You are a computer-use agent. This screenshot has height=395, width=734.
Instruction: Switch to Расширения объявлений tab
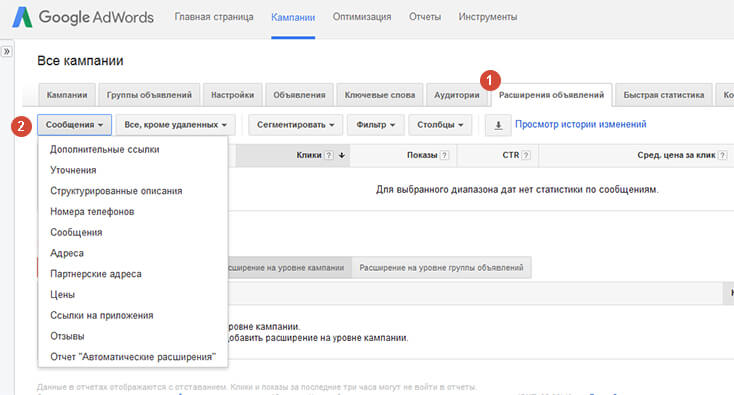click(x=551, y=95)
